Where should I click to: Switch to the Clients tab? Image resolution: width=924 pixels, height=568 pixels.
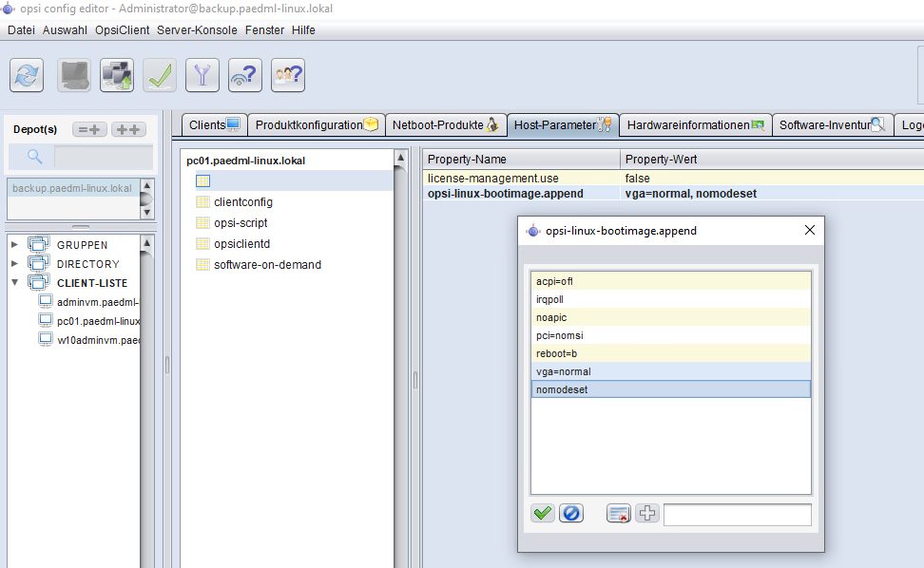(215, 124)
